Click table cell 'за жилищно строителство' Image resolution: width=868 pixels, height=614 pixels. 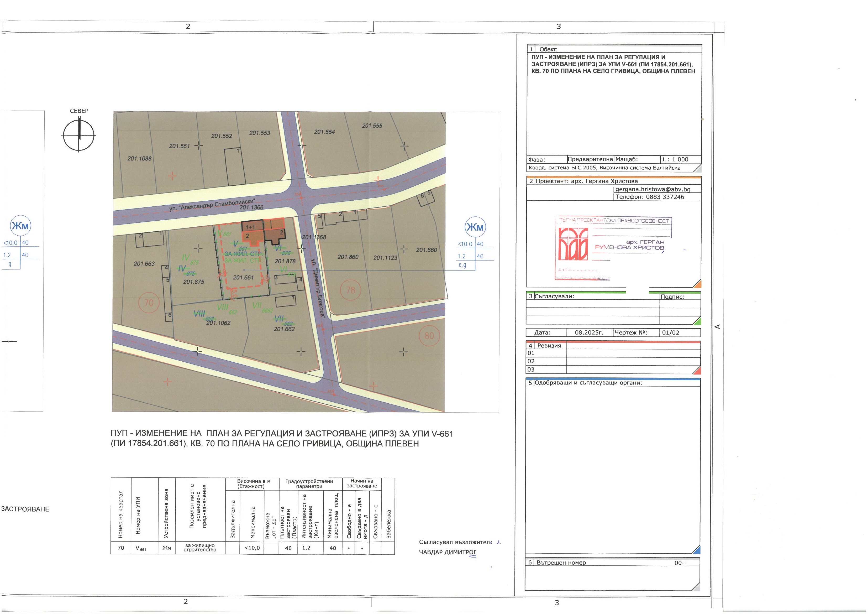(x=200, y=547)
